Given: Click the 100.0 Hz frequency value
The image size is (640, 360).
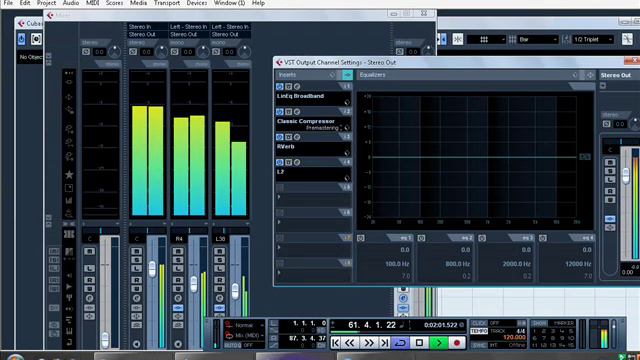Looking at the screenshot, I should [397, 264].
